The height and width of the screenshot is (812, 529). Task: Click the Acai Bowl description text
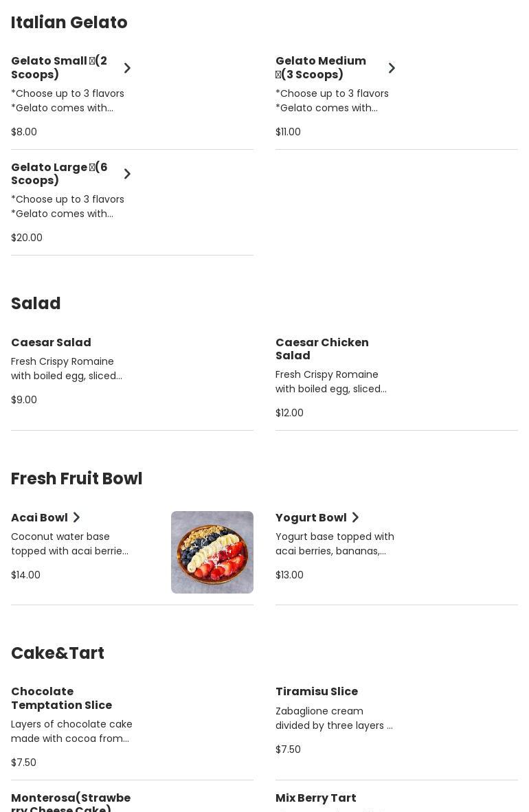click(x=69, y=543)
